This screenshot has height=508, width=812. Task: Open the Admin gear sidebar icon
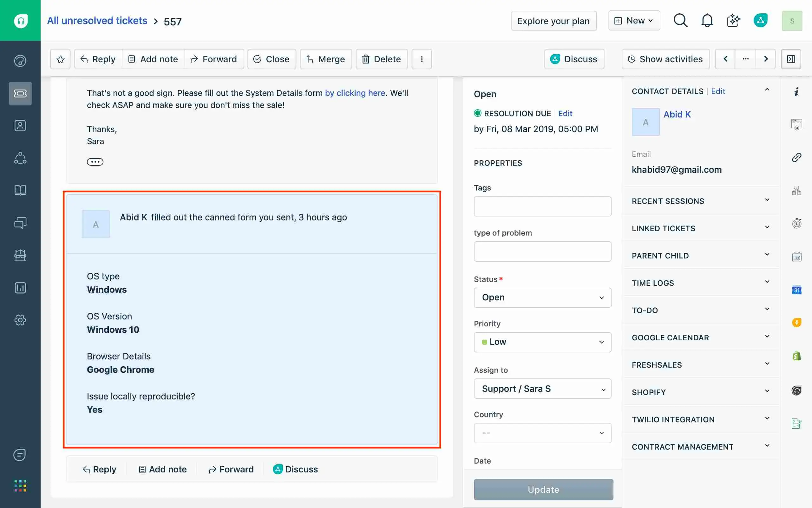pos(20,320)
